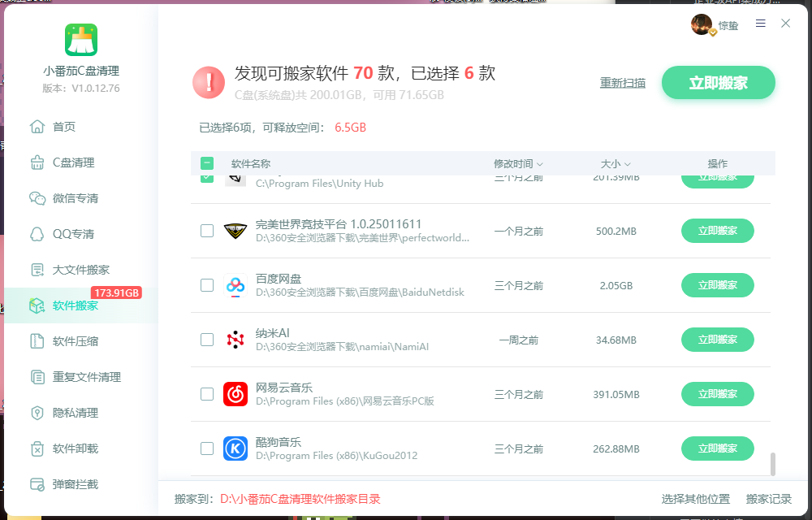This screenshot has height=520, width=812.
Task: Click the 2.05GB size value
Action: coord(615,285)
